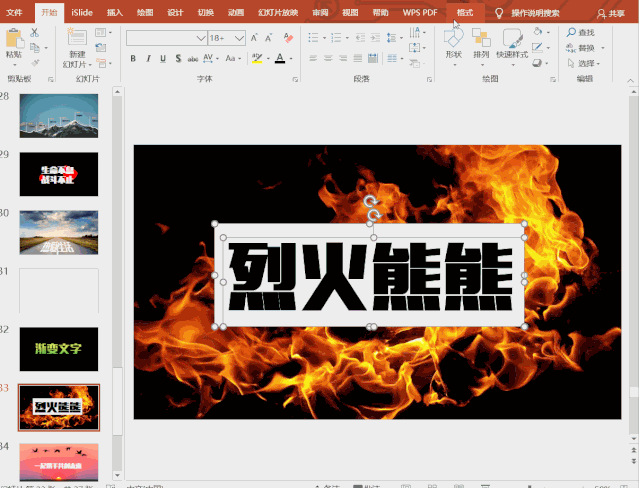This screenshot has height=488, width=639.
Task: Toggle Underline formatting
Action: 163,58
